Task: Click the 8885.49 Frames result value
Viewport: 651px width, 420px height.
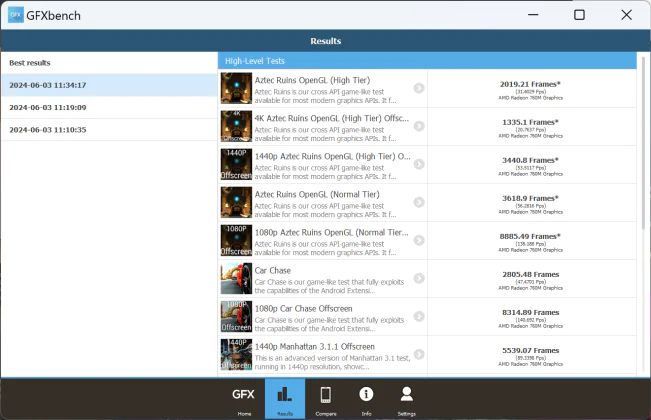Action: (530, 236)
